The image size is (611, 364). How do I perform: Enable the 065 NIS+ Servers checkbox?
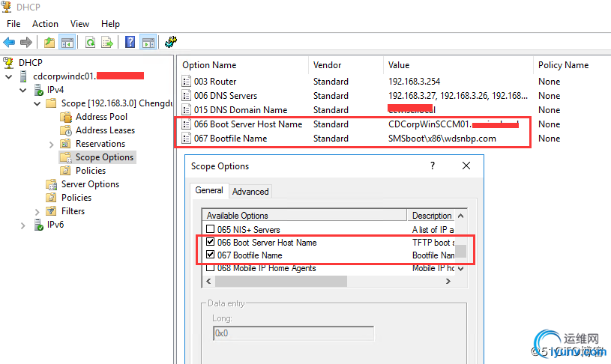[210, 230]
